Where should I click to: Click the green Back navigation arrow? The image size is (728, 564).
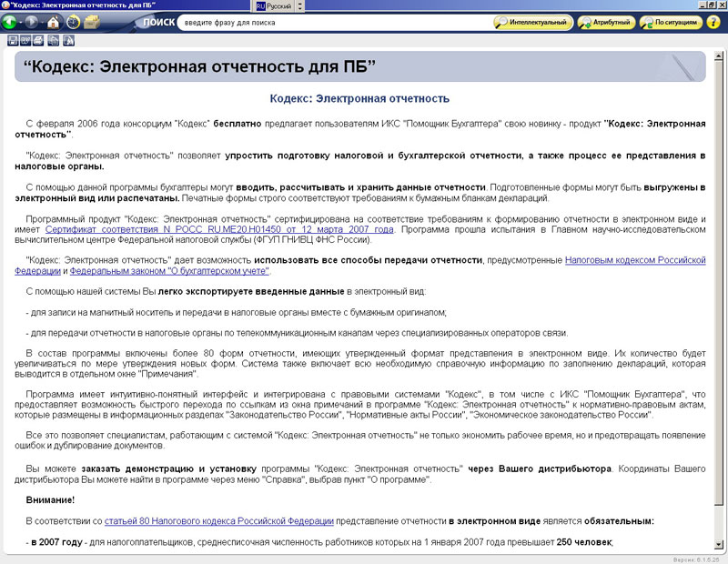12,22
